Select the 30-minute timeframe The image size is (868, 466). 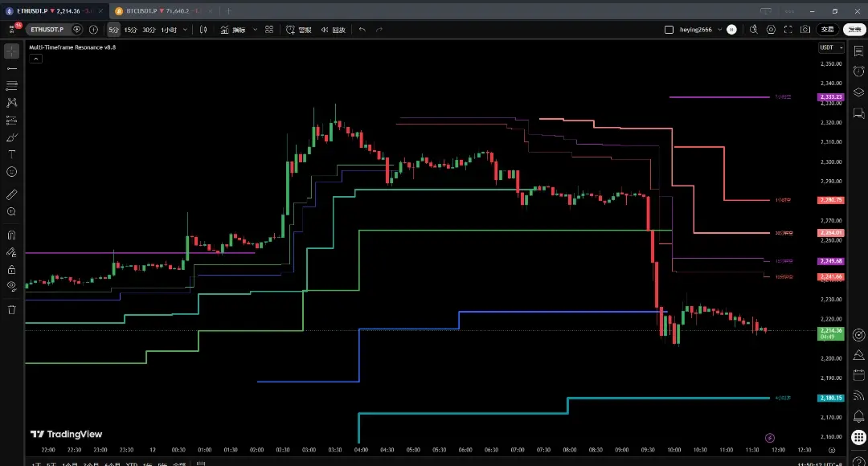[149, 30]
